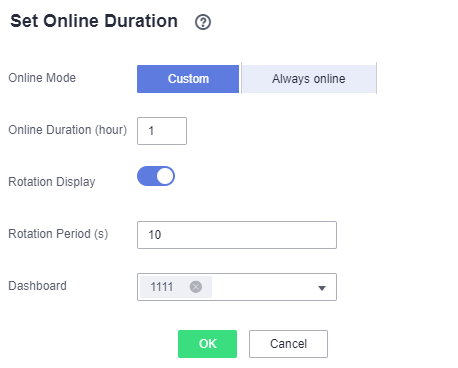
Task: Click the white knob of Rotation toggle
Action: click(x=165, y=176)
